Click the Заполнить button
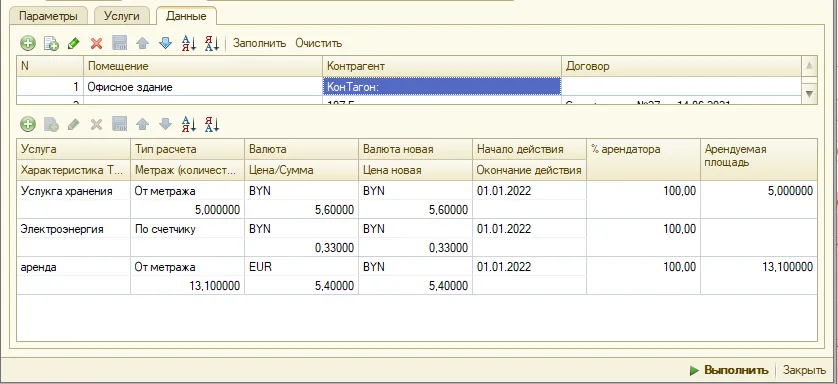The height and width of the screenshot is (384, 838). (x=259, y=43)
